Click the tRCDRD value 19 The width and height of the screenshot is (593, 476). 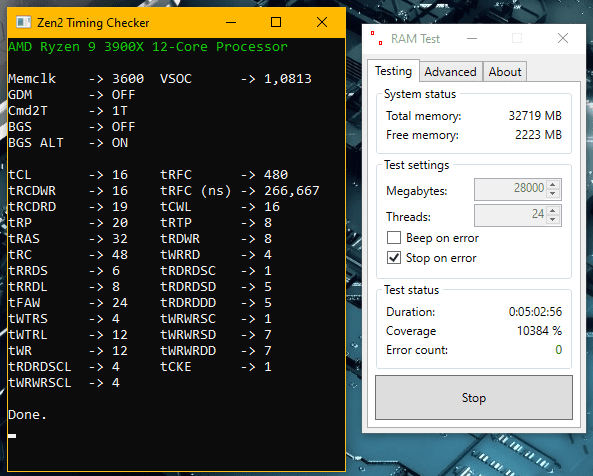point(120,207)
